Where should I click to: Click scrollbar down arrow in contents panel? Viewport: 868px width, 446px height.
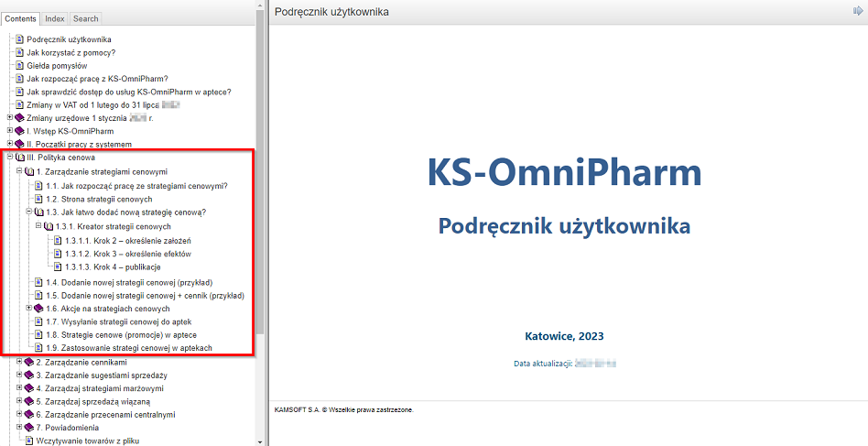(260, 441)
